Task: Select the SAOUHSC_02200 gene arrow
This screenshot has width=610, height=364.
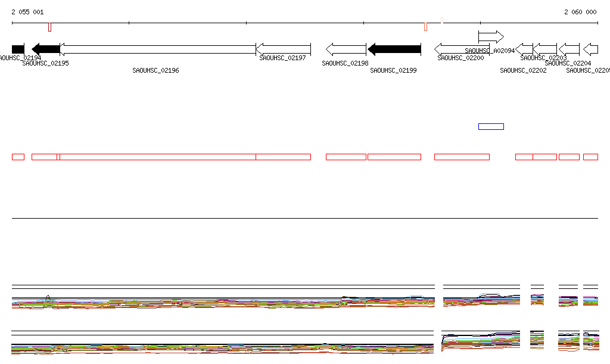Action: (462, 49)
